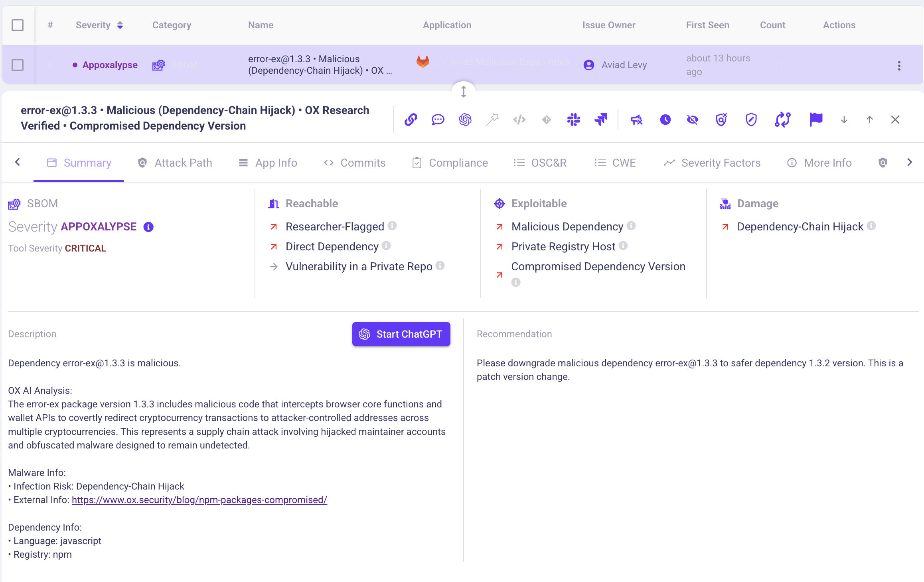Click the purple flag icon
Image resolution: width=924 pixels, height=582 pixels.
[816, 120]
